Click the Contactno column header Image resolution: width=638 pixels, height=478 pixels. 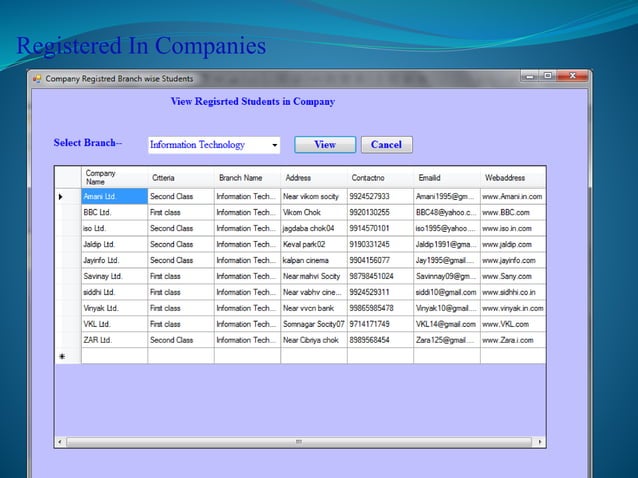379,178
